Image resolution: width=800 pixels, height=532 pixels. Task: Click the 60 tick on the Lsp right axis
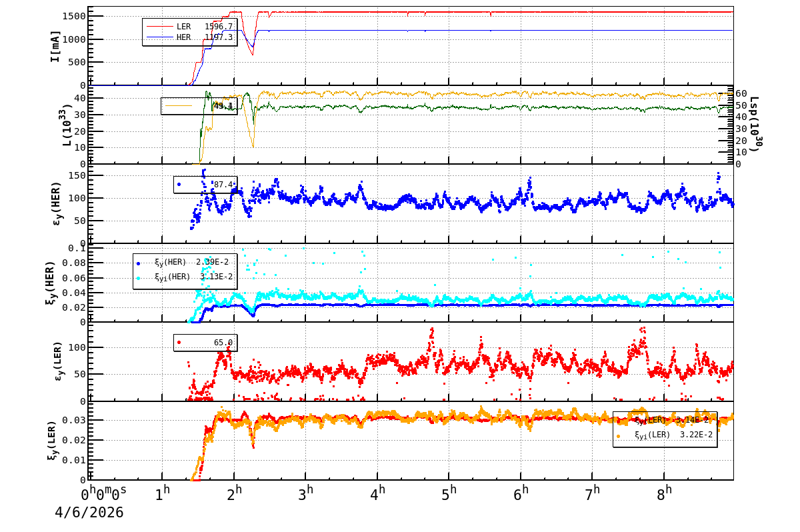pos(742,93)
